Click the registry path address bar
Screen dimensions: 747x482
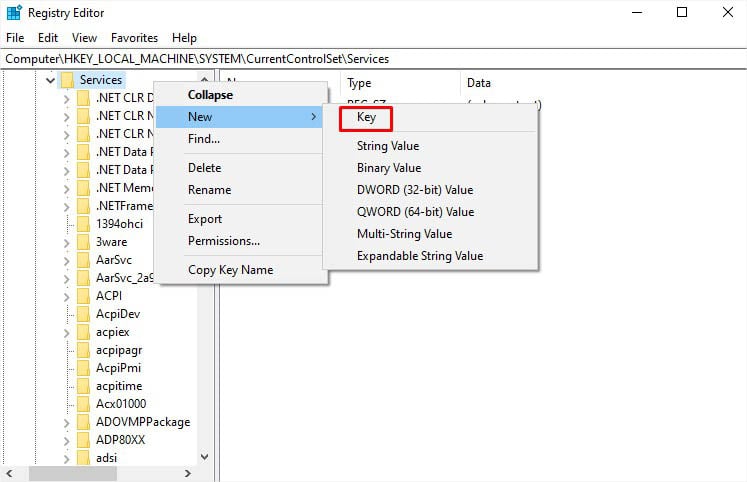374,59
